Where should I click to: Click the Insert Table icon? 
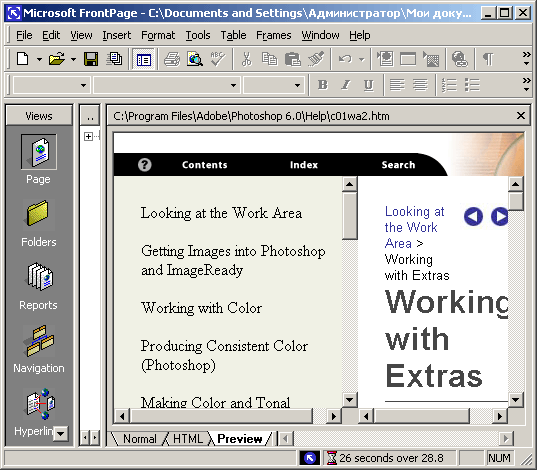coord(408,60)
